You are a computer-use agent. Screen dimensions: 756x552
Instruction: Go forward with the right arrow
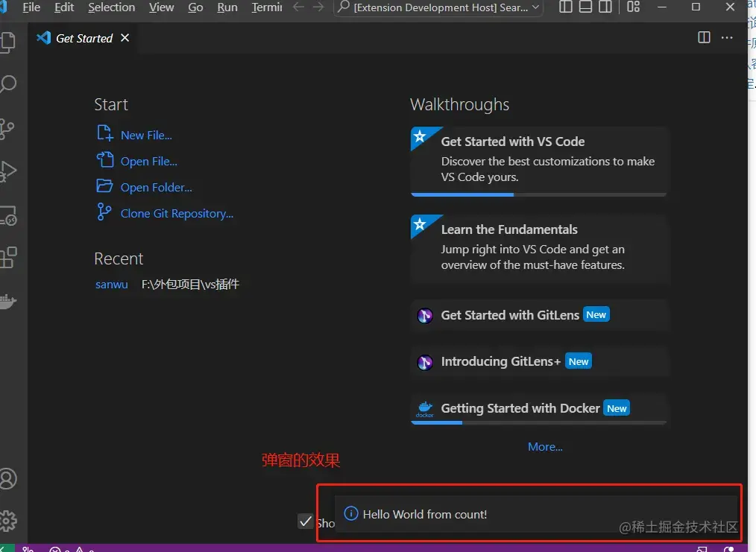[x=318, y=7]
